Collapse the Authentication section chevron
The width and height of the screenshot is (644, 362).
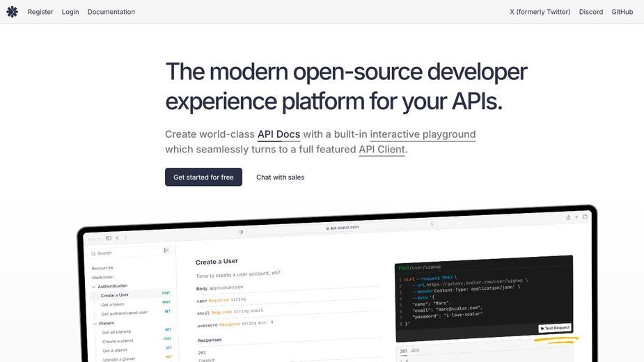point(94,287)
